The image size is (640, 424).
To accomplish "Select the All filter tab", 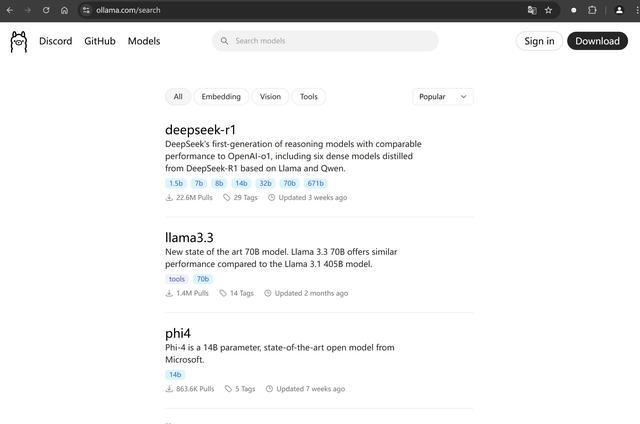I will [178, 97].
